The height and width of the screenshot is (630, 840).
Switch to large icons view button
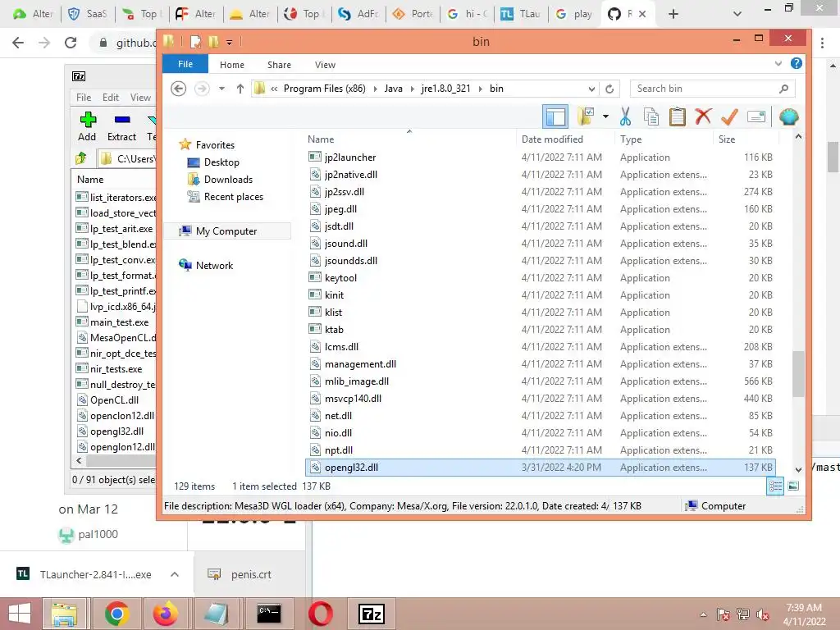(x=793, y=486)
